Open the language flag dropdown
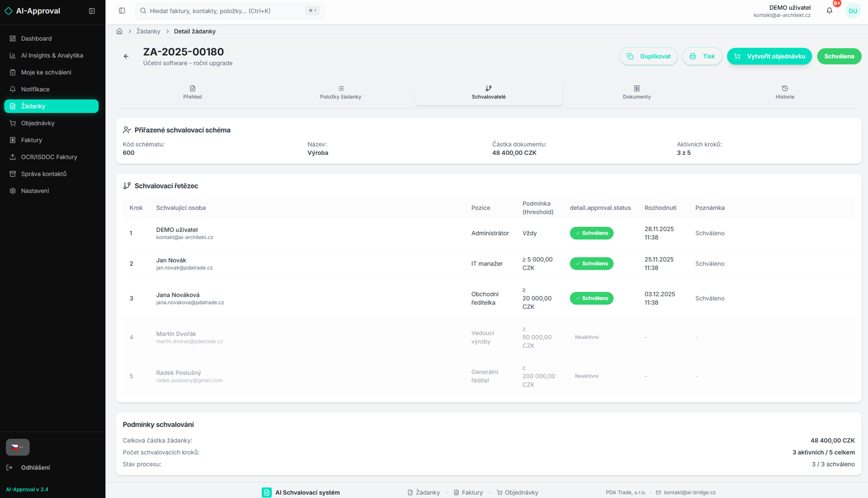 [17, 447]
